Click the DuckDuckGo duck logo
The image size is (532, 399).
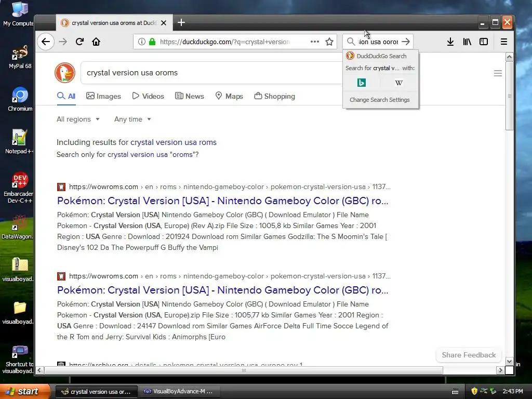[x=65, y=73]
